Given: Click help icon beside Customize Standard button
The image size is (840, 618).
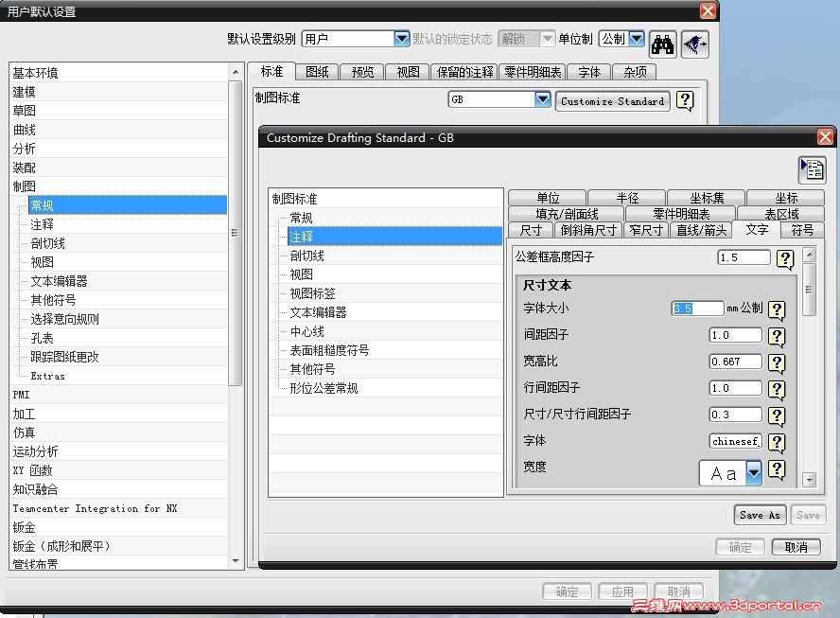Looking at the screenshot, I should (x=685, y=100).
